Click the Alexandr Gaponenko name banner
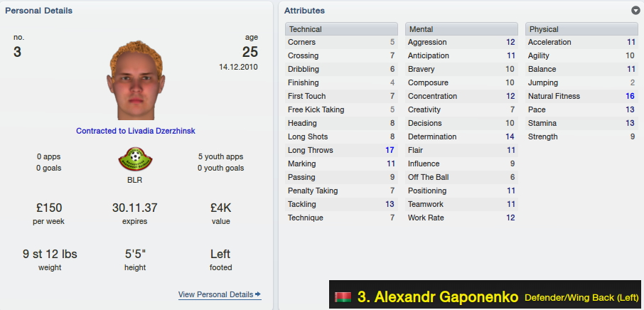This screenshot has width=644, height=310. click(485, 294)
